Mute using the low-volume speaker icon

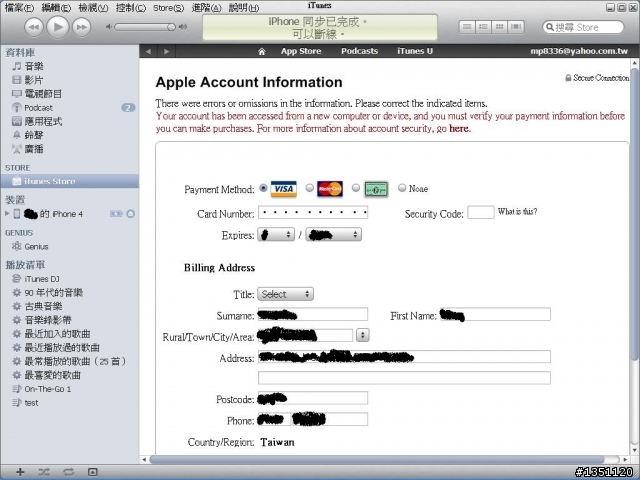click(109, 27)
